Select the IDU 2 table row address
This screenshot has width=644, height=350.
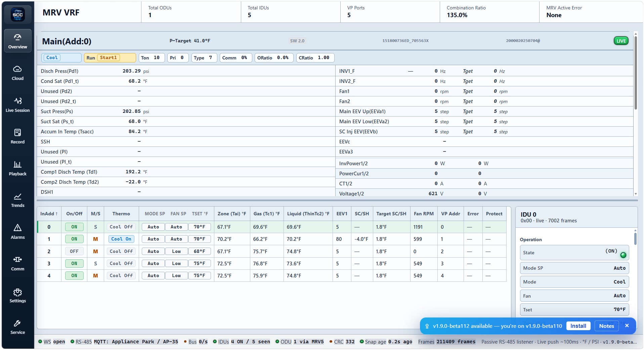pos(49,252)
